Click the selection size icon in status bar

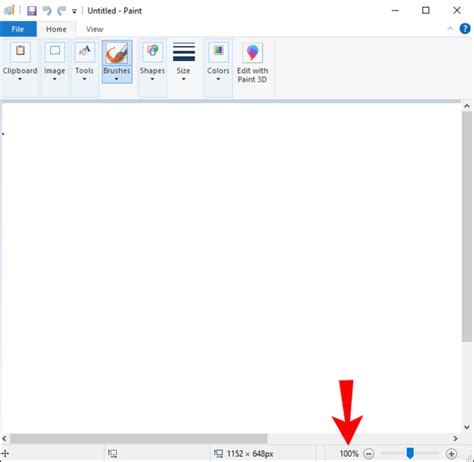[x=113, y=453]
